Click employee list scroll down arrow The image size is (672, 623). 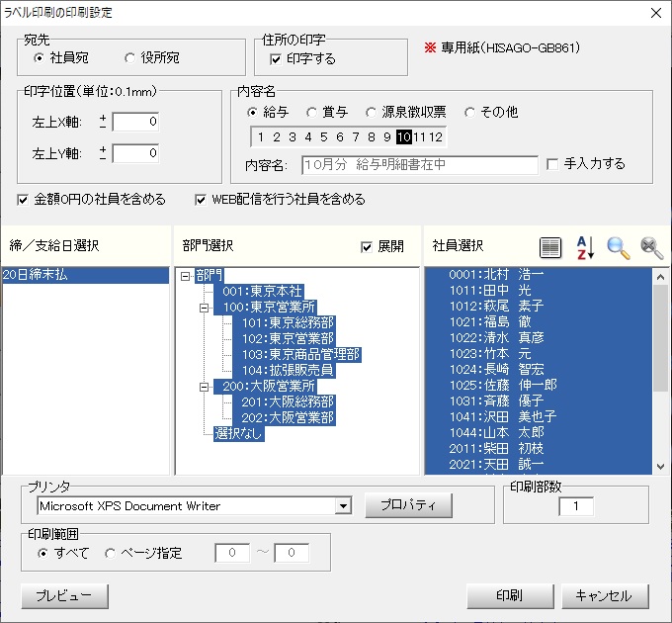(660, 467)
